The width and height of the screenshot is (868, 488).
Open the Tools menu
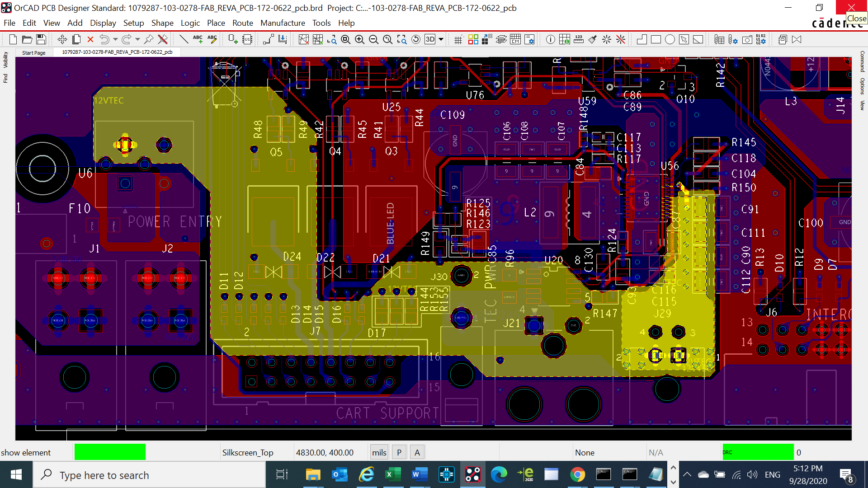pos(321,23)
